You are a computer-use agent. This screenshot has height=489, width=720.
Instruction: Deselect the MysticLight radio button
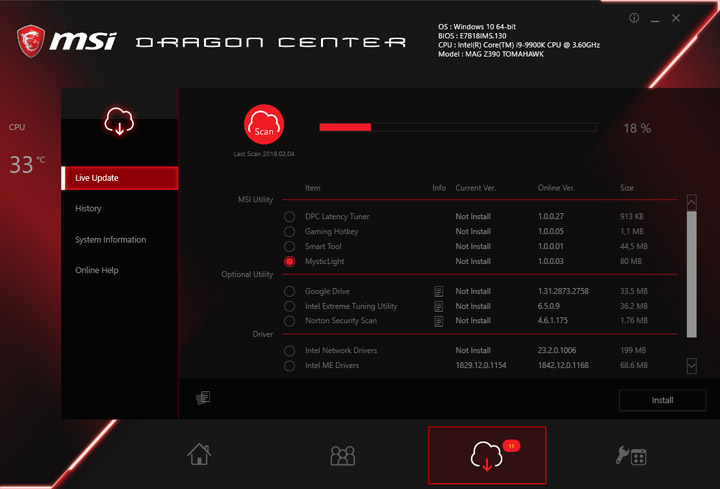click(x=289, y=261)
